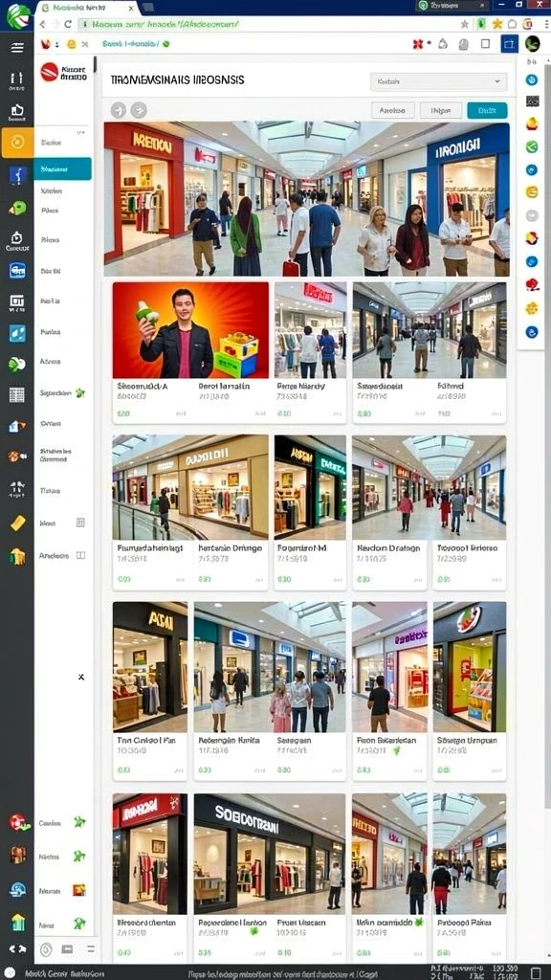Open the promo thumbnail with man holding a product
Image resolution: width=551 pixels, height=980 pixels.
(x=190, y=330)
